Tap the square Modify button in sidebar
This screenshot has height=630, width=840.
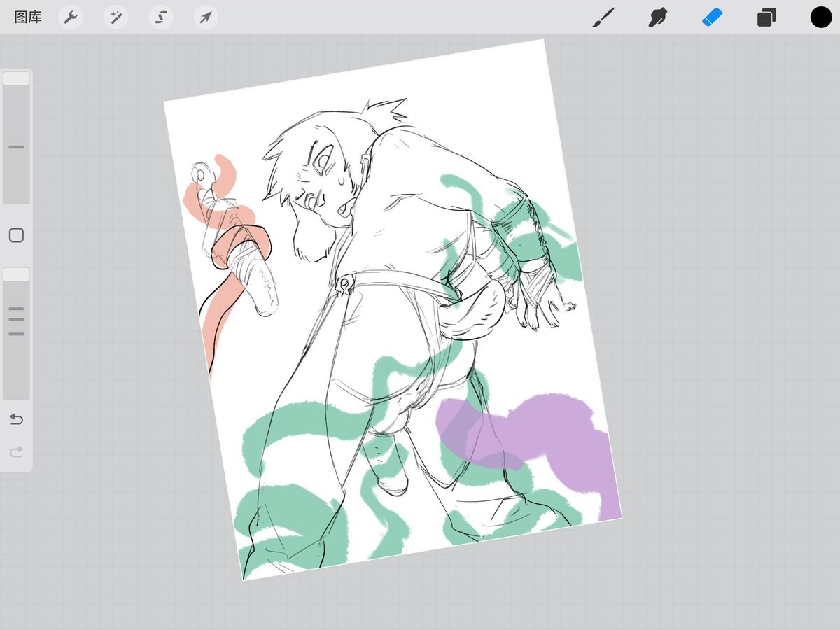16,235
